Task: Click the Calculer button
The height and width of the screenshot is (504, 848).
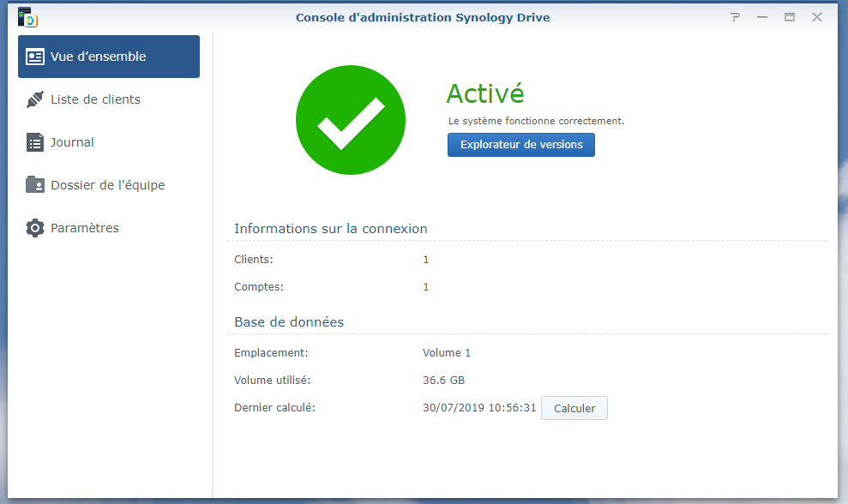Action: point(574,408)
